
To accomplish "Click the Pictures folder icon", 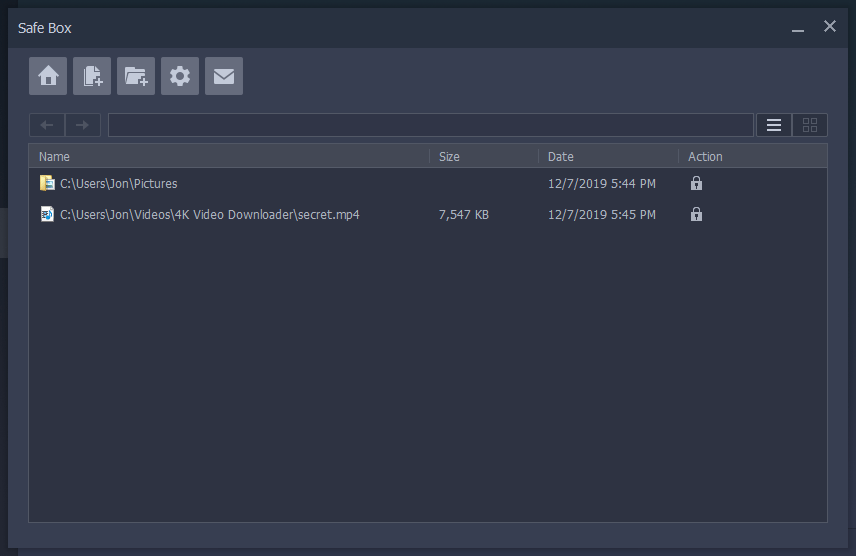I will 47,183.
